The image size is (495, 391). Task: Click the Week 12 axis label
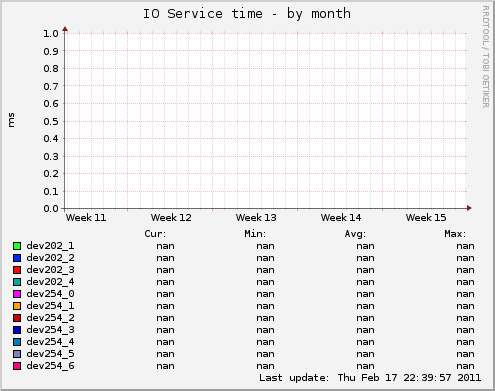tap(171, 218)
